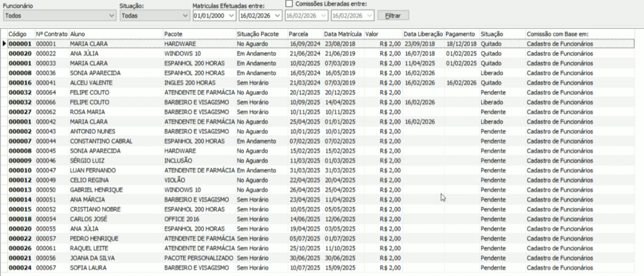
Task: Open the end date picker 16/02/2026 for Matrículas
Action: 278,16
